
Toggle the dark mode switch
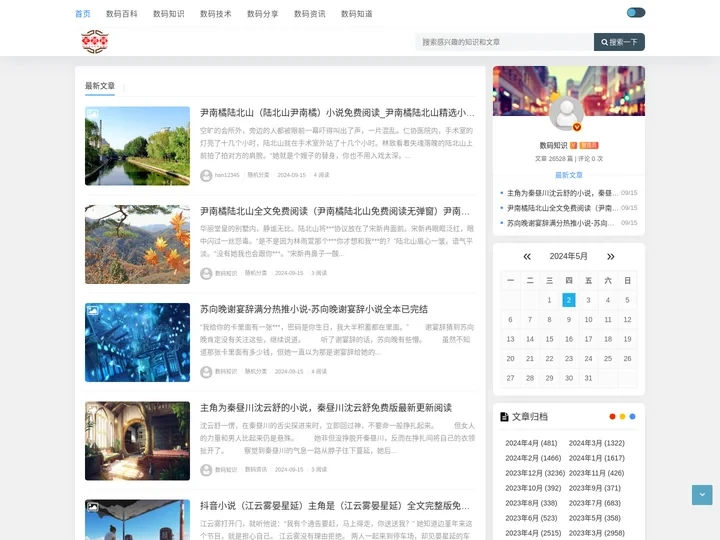tap(636, 13)
